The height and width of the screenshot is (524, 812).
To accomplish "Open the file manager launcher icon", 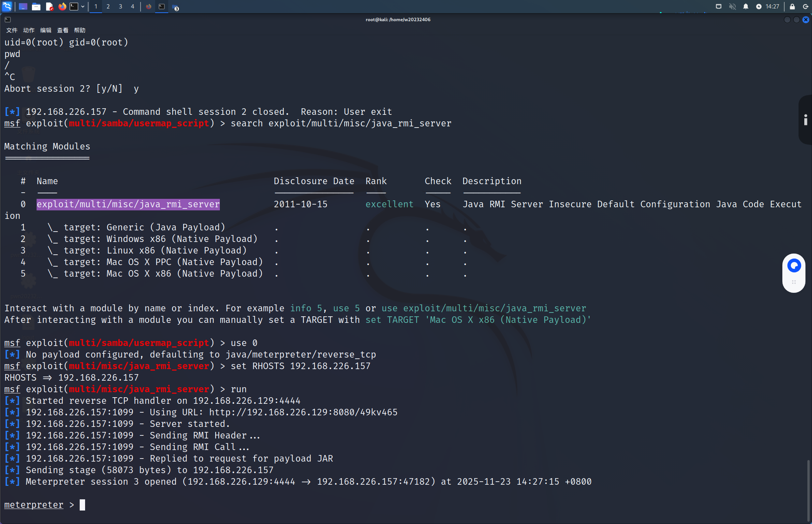I will coord(36,7).
